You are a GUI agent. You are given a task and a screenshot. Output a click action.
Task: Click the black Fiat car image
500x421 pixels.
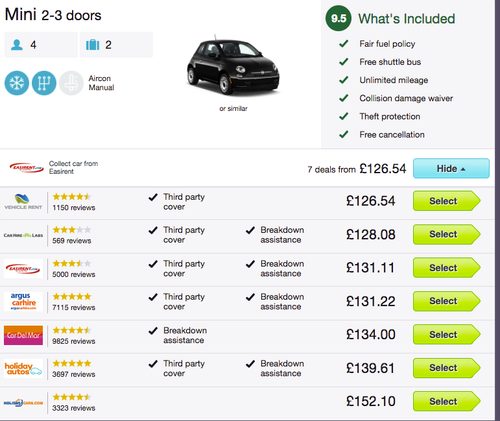click(x=233, y=65)
